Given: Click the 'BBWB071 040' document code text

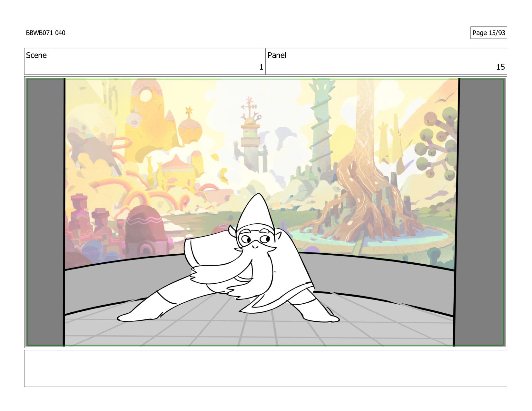Looking at the screenshot, I should point(45,33).
